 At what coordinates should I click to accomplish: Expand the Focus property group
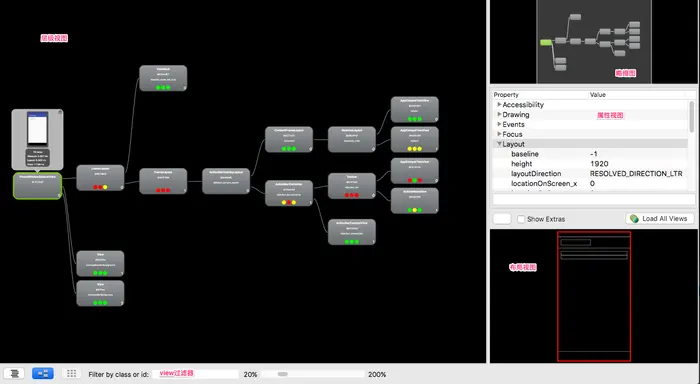[x=499, y=134]
